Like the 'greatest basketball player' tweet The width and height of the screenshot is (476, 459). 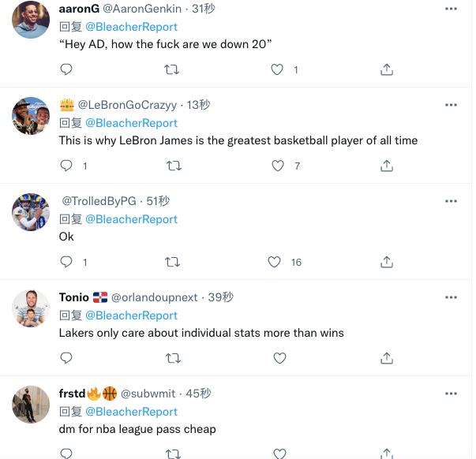277,166
